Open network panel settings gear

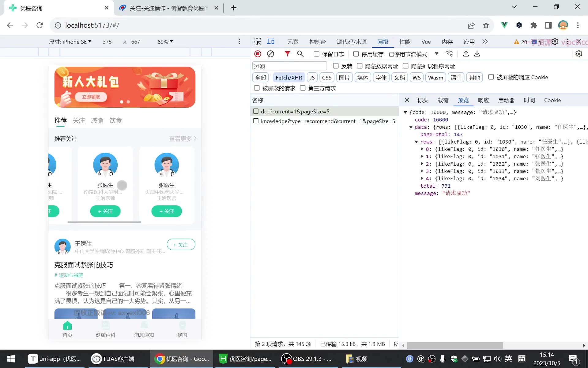pos(579,54)
